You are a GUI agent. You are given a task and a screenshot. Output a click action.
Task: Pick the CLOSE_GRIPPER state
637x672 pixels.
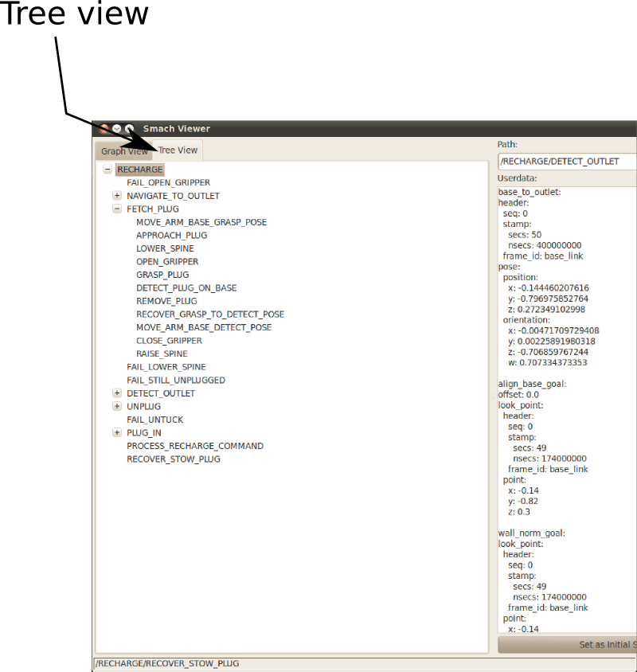[168, 341]
